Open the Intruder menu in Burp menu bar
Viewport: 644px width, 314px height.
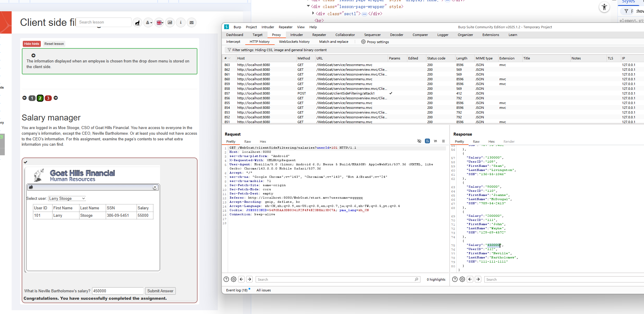click(x=268, y=27)
